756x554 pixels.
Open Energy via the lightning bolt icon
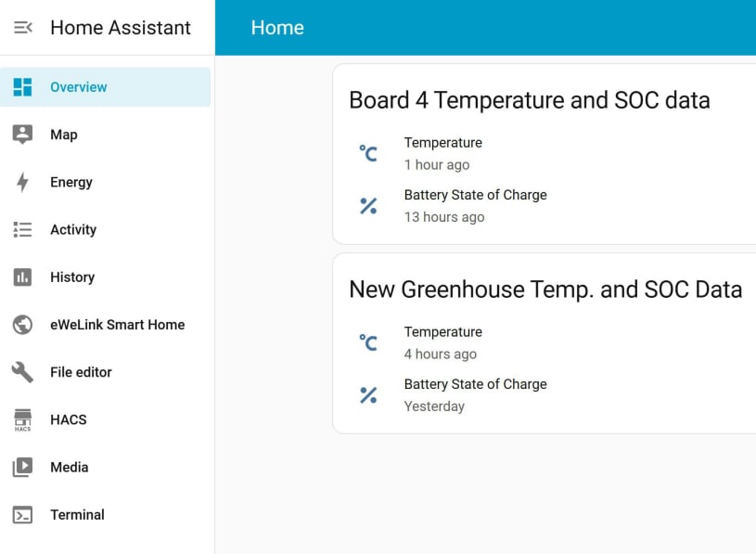click(22, 182)
